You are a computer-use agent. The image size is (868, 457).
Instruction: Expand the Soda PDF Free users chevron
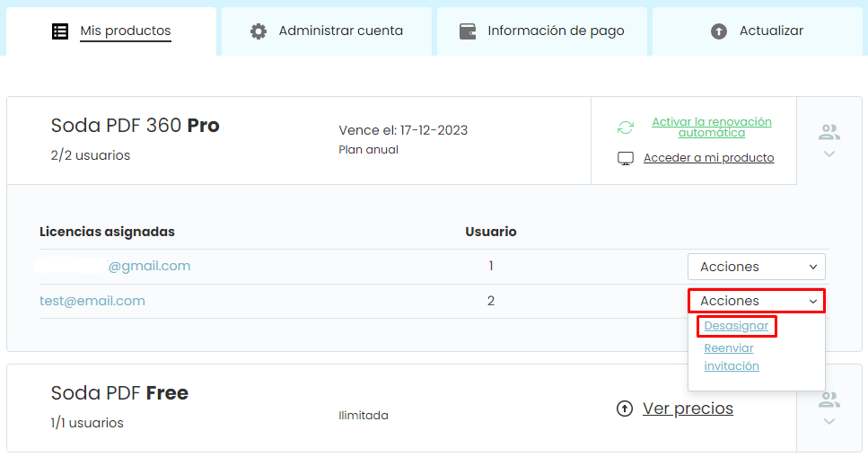[x=829, y=422]
